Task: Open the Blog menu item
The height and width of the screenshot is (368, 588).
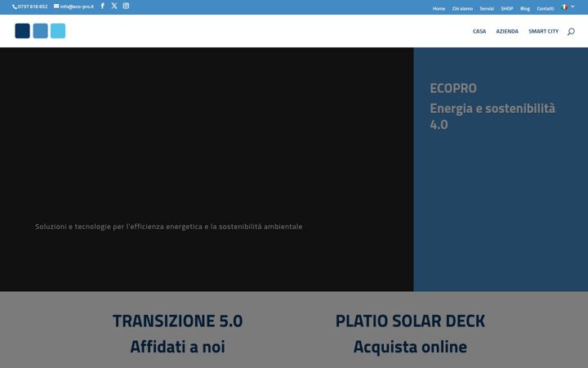Action: 525,9
